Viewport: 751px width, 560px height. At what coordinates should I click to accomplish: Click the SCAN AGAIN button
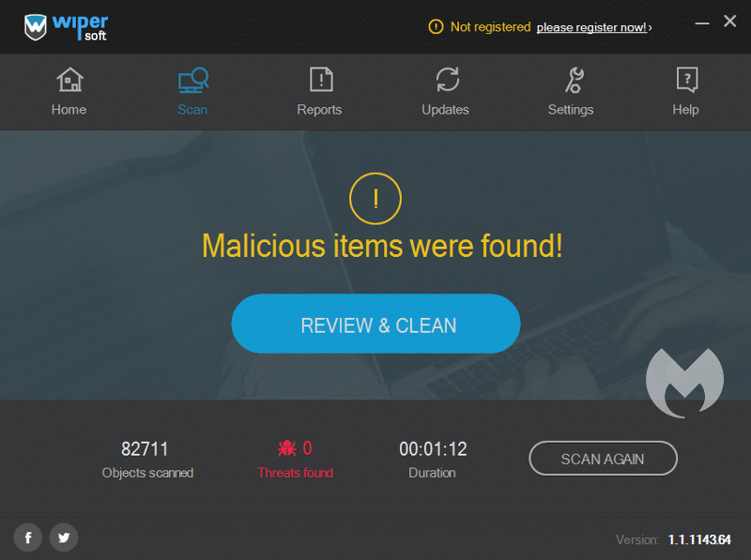[603, 459]
